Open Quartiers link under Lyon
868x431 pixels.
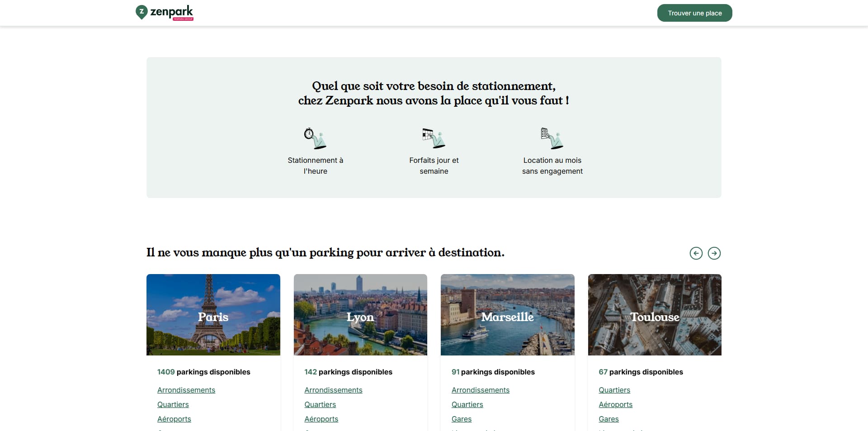320,404
